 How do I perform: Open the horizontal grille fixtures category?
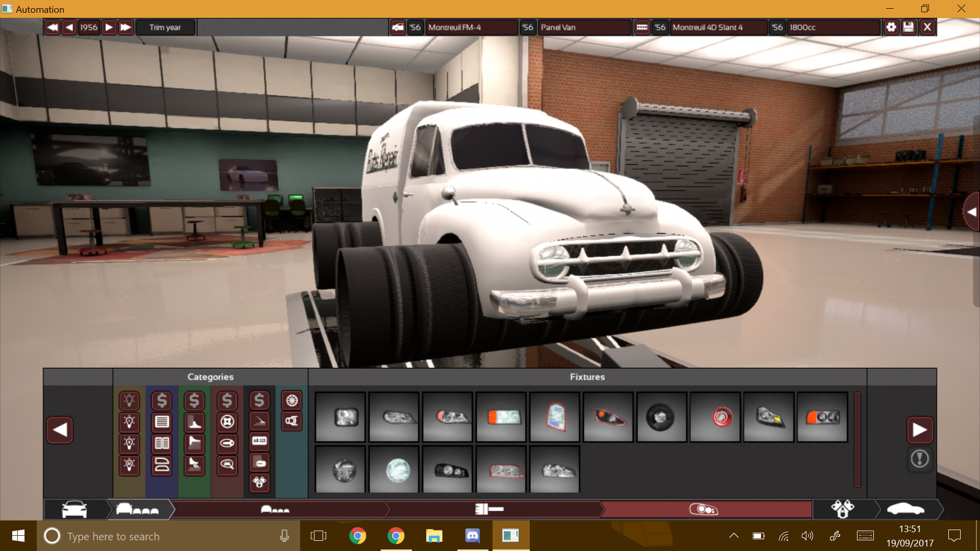[162, 422]
